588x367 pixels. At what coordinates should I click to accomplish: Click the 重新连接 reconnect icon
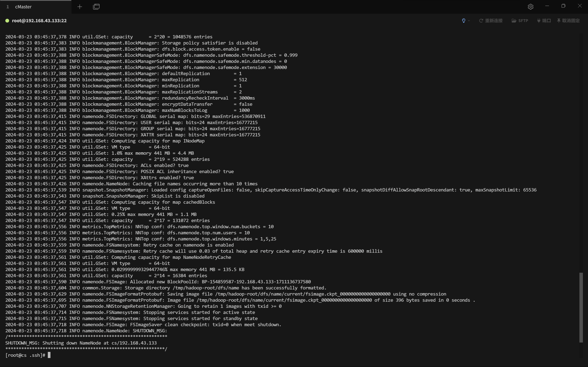(x=481, y=21)
